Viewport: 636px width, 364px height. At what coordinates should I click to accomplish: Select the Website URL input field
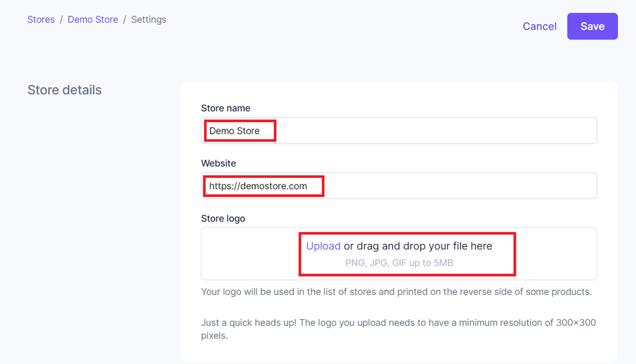point(399,185)
